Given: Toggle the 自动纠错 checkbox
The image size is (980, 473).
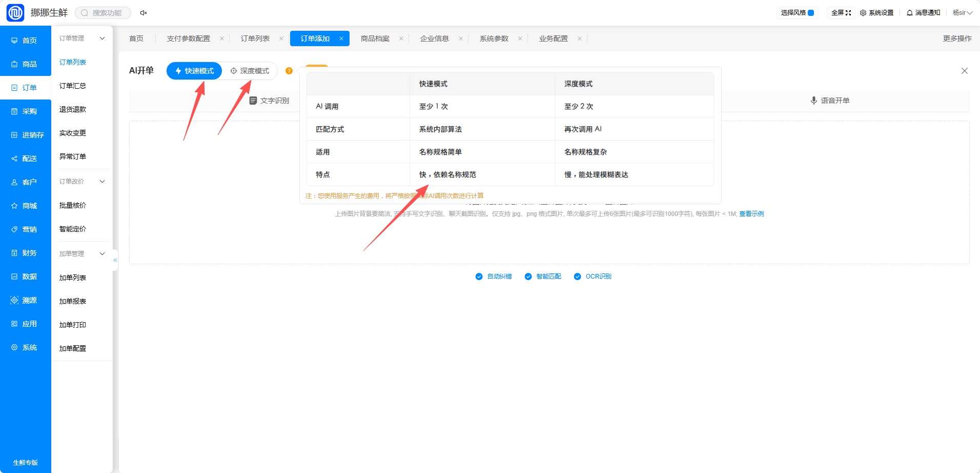Looking at the screenshot, I should [x=479, y=277].
